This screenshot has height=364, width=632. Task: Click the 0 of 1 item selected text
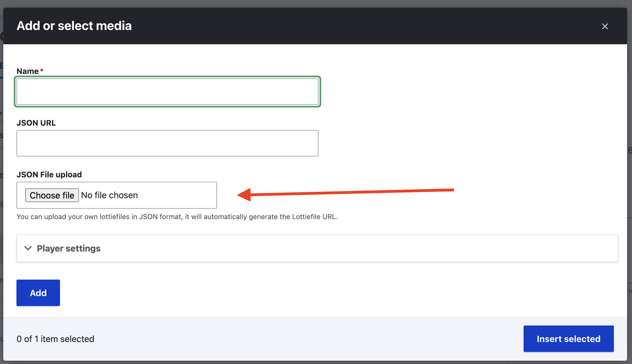(55, 339)
